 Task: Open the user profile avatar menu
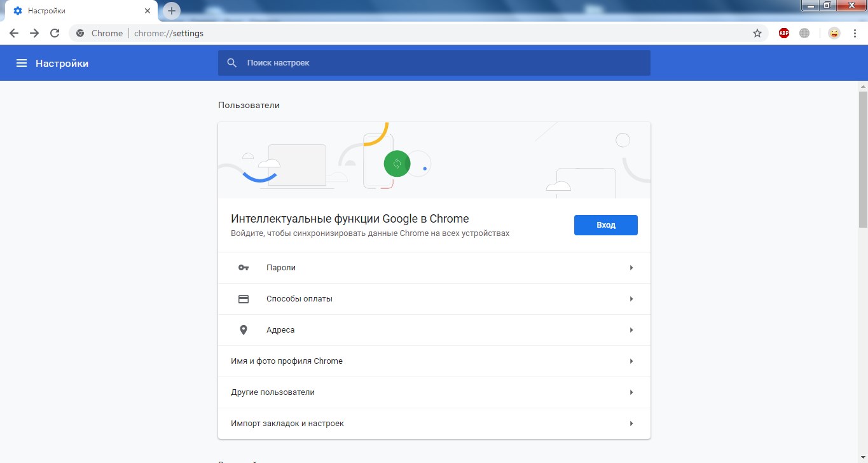(x=834, y=33)
